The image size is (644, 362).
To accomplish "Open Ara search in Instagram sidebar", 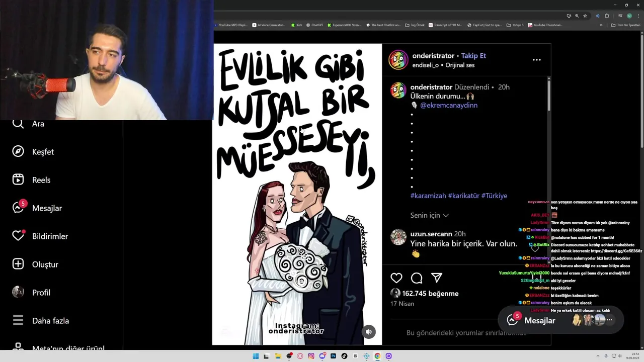I will click(x=28, y=124).
